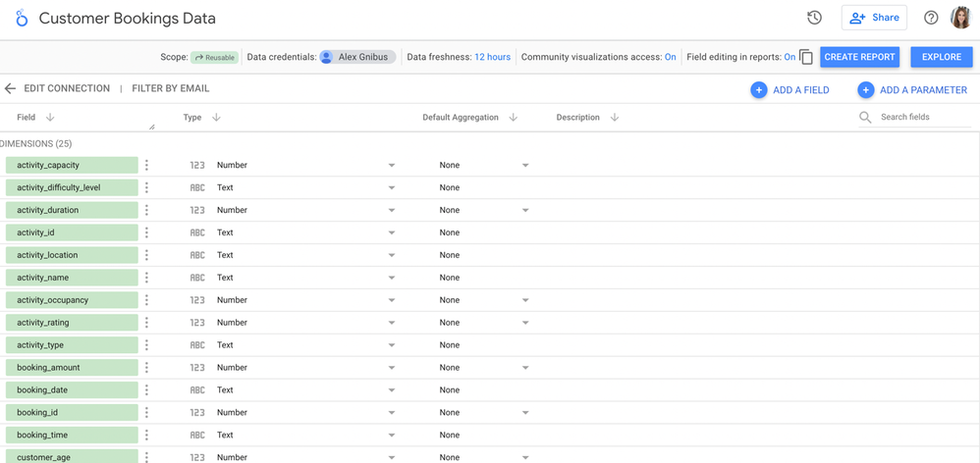This screenshot has height=463, width=980.
Task: Open more options for activity_name
Action: [146, 277]
